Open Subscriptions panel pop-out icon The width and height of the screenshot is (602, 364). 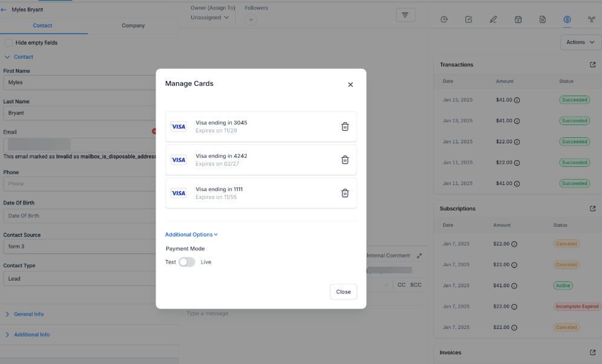592,209
